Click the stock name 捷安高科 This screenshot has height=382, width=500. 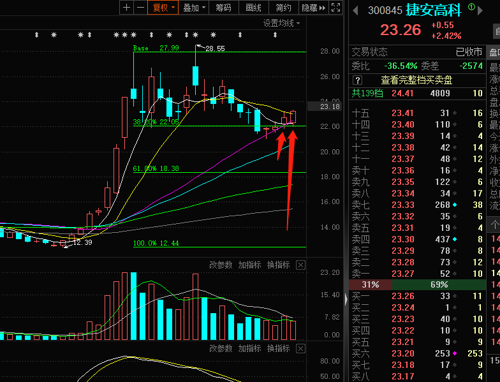434,10
